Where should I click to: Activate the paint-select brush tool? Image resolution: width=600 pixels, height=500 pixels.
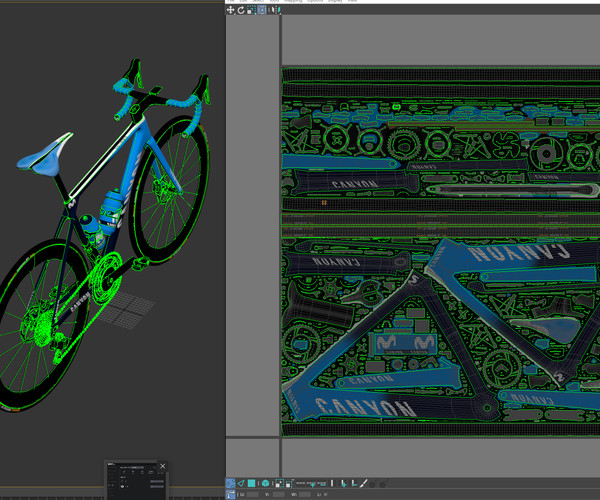click(364, 483)
